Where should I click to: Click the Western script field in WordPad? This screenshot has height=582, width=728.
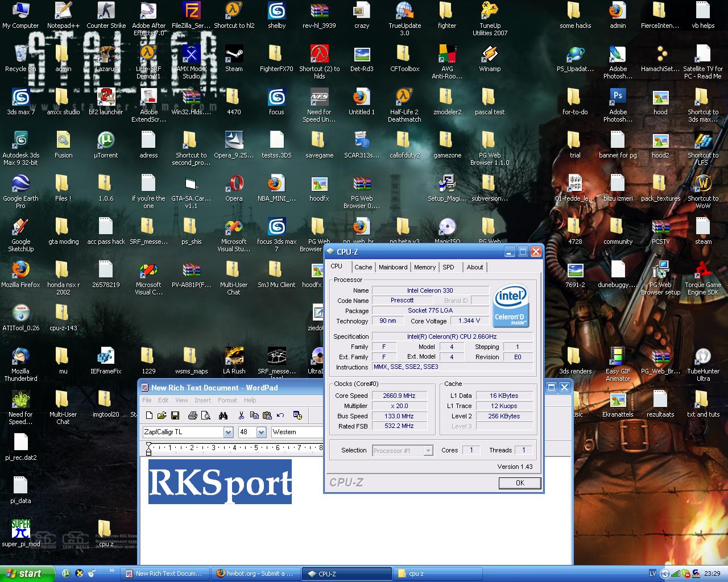click(x=296, y=432)
